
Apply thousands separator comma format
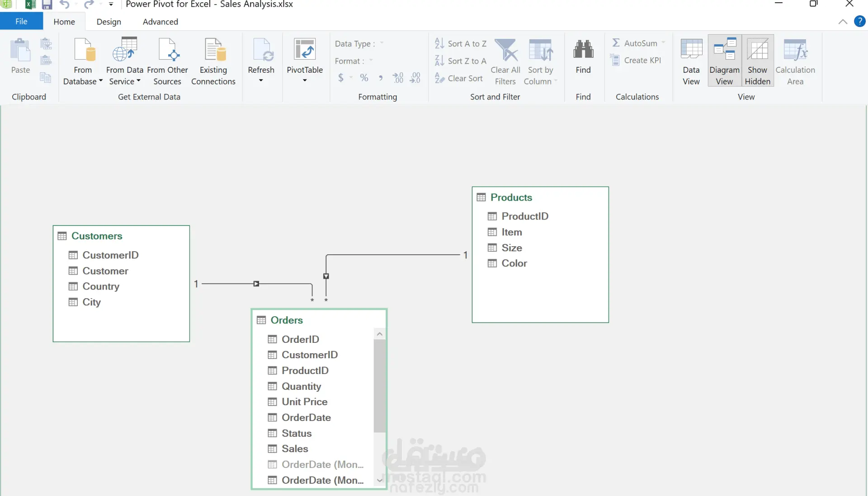click(x=381, y=78)
